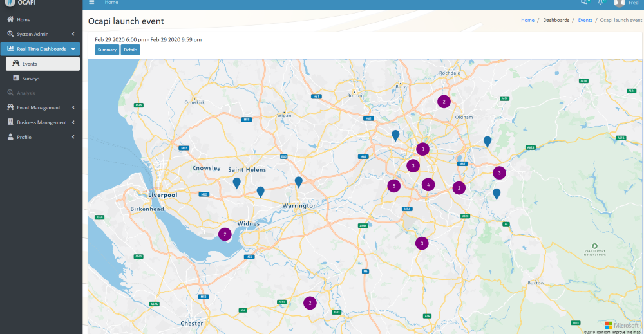Click the blue pin below Knowsley label
The height and width of the screenshot is (334, 644).
pyautogui.click(x=236, y=183)
